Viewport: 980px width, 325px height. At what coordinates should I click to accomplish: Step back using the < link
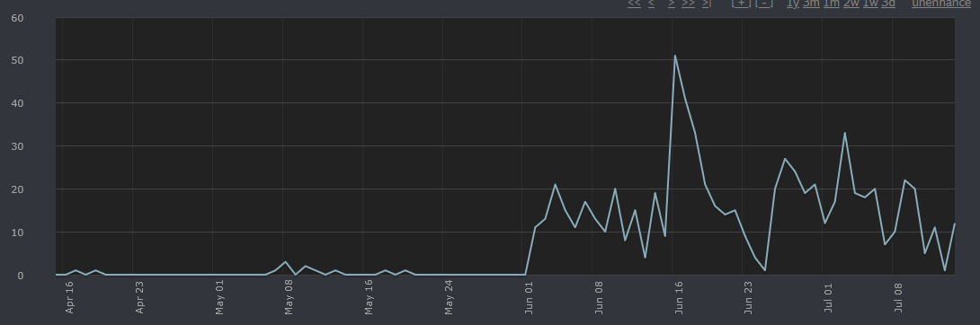tap(651, 3)
